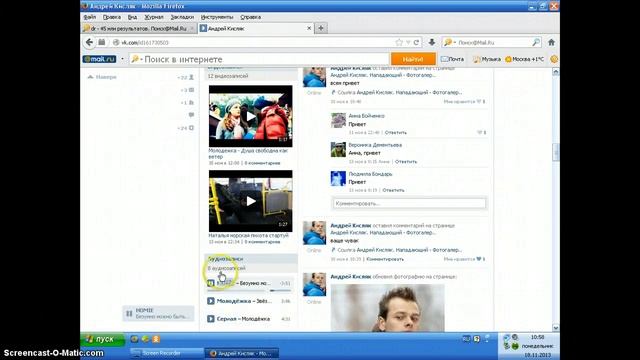The image size is (640, 360).
Task: Switch to Screen Recorder in the taskbar
Action: point(167,353)
